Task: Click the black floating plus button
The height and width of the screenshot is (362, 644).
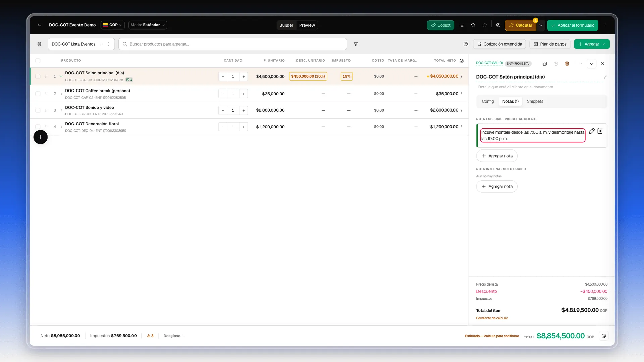Action: 41,137
